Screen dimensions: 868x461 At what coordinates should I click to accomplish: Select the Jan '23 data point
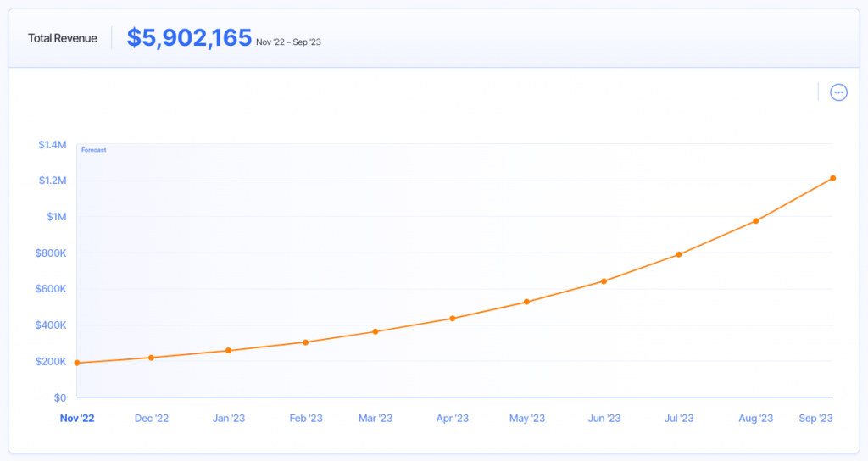pos(228,351)
